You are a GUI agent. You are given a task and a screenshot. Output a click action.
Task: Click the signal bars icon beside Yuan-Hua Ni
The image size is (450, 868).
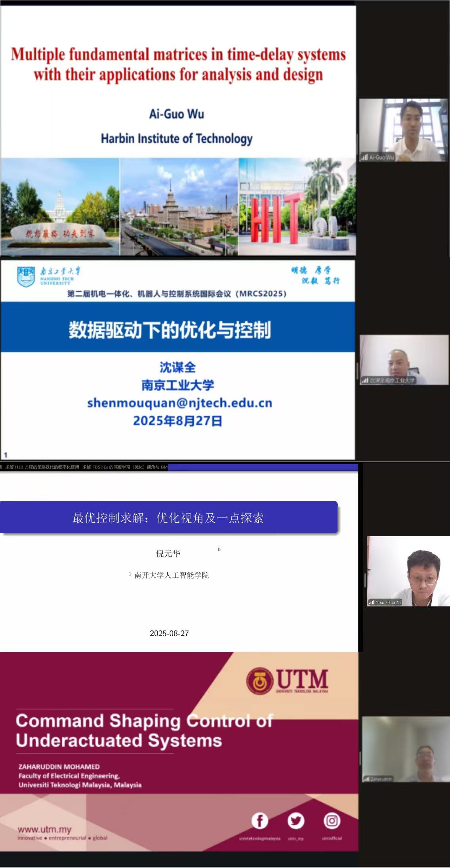[372, 602]
